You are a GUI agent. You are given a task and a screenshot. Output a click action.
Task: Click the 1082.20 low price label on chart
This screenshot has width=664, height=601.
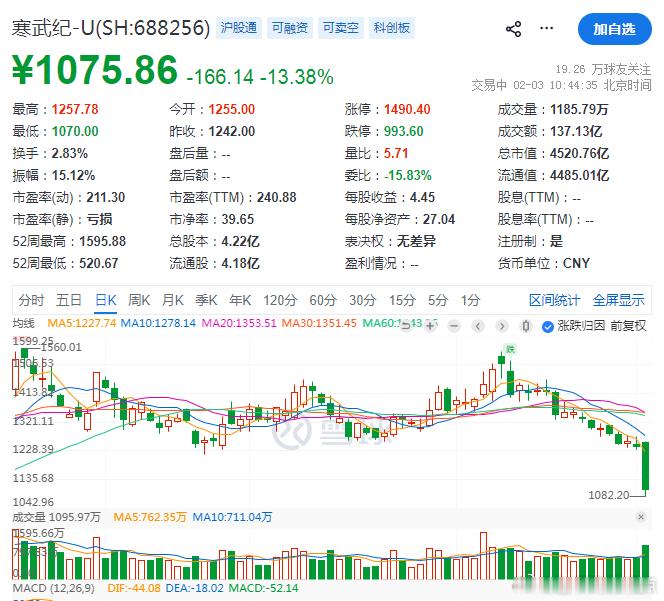(609, 495)
